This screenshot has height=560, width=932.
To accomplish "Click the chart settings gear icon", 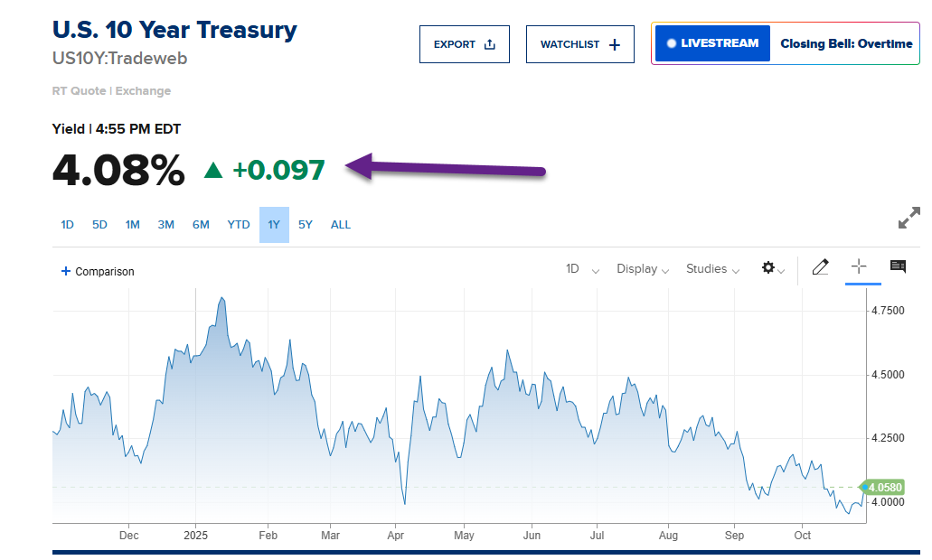I will pos(768,268).
